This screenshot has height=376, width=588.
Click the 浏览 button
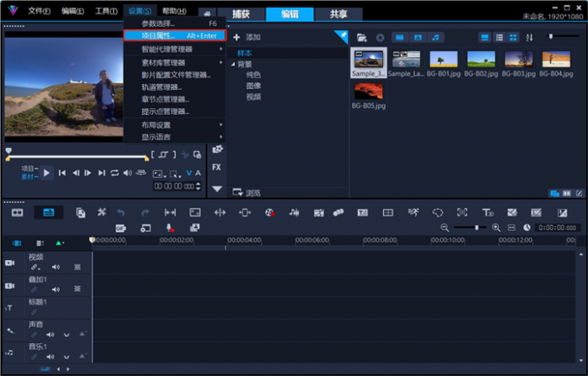pos(246,193)
